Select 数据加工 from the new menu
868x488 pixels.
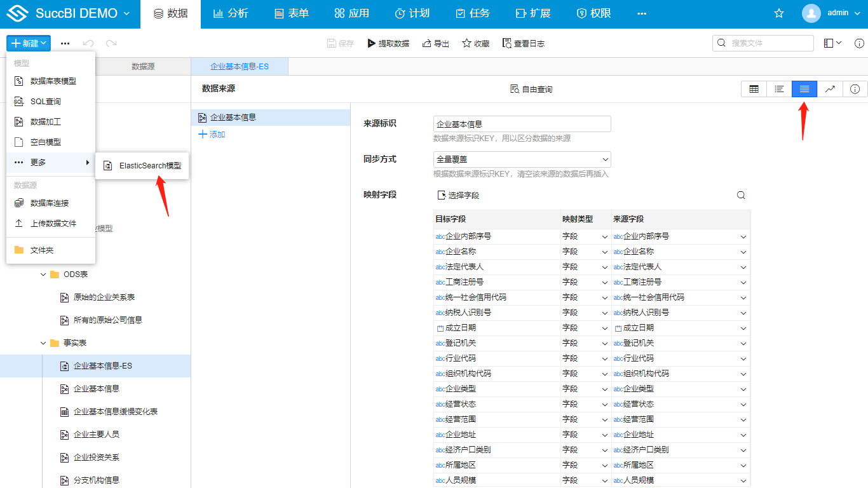[x=51, y=122]
